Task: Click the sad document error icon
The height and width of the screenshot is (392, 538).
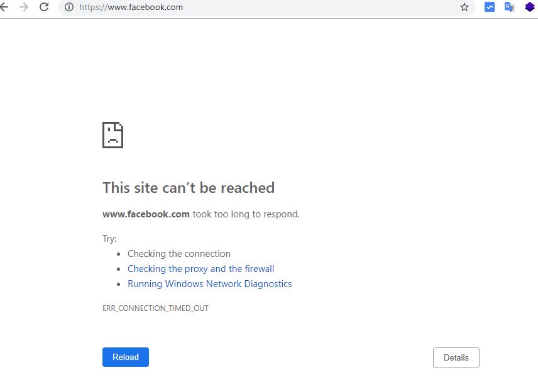Action: coord(113,134)
